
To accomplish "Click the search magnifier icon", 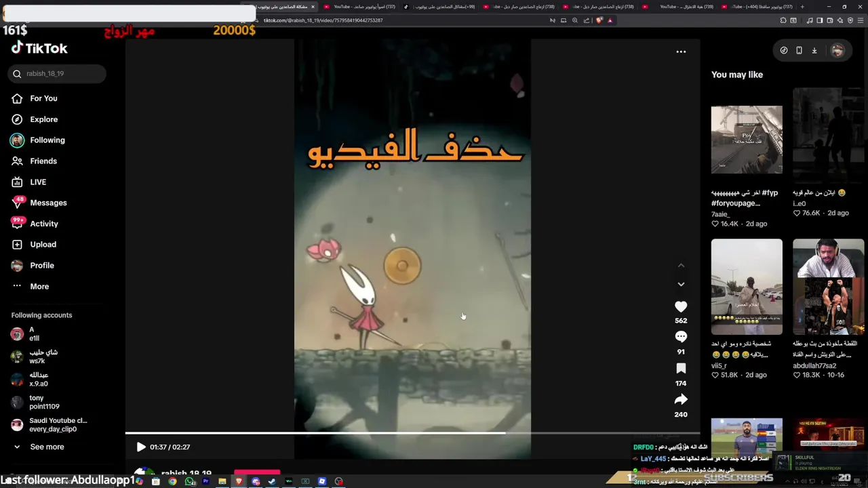I will [17, 73].
